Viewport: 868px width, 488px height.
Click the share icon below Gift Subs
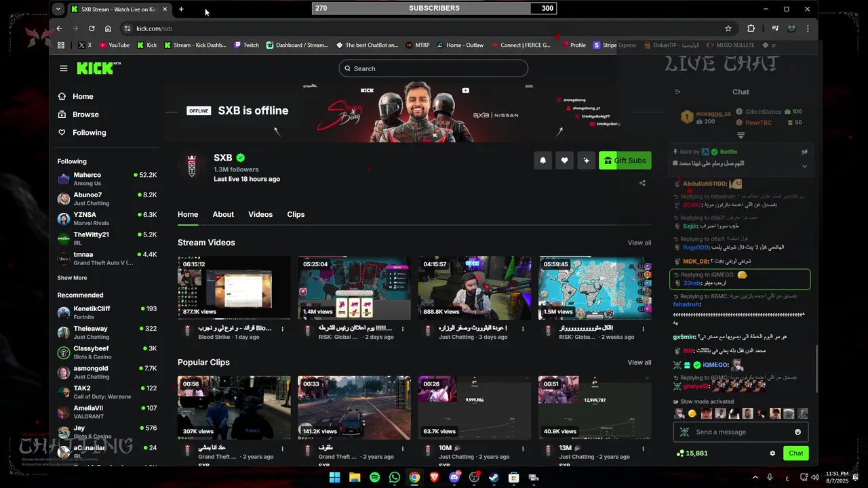point(642,183)
